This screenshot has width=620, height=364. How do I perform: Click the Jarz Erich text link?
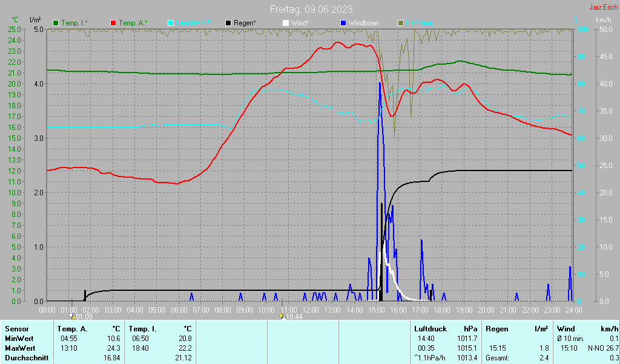(604, 7)
